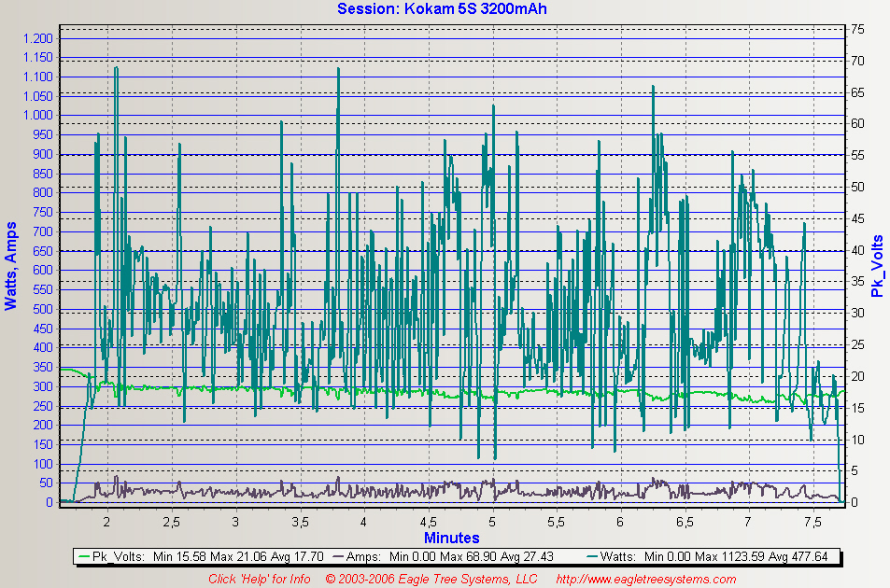Click the 'Watts, Amps' left axis title

(11, 265)
